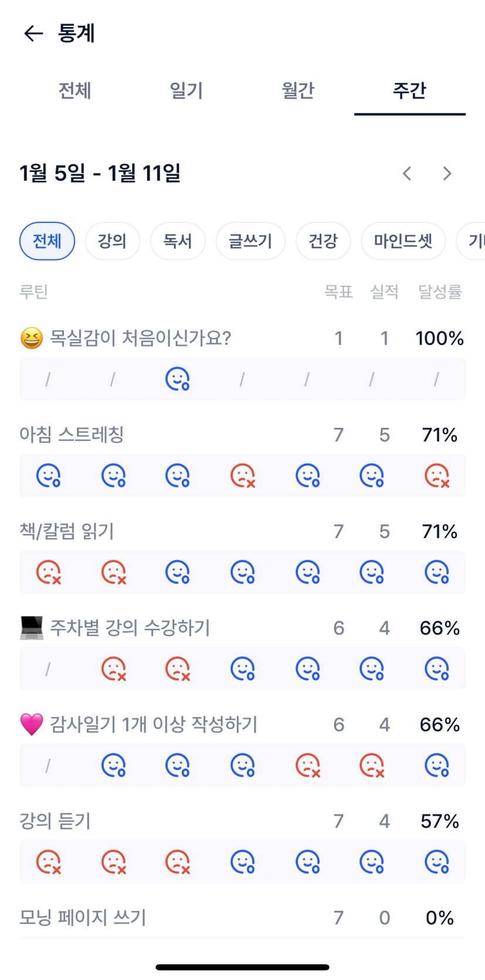The height and width of the screenshot is (980, 485).
Task: Filter routines by 독서 chip
Action: click(178, 241)
